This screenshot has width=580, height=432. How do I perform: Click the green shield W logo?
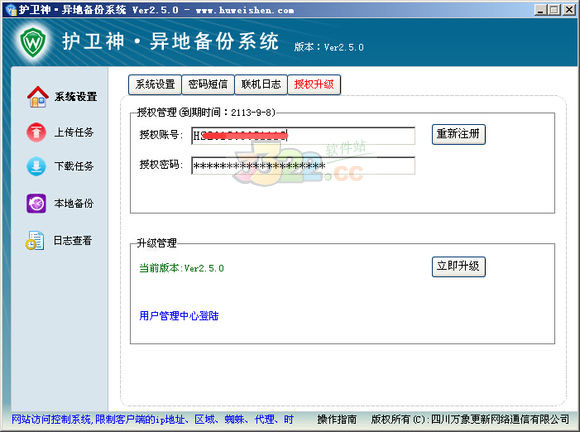33,43
